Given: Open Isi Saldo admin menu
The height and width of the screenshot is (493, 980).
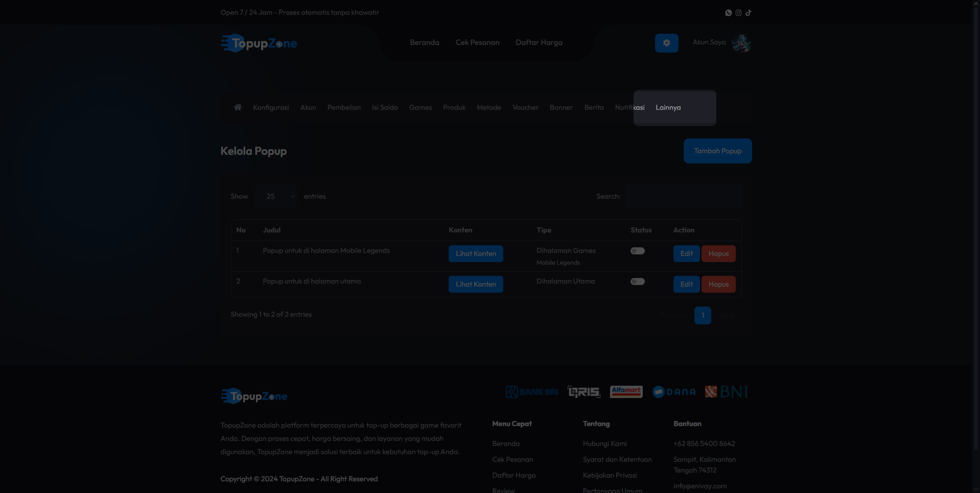Looking at the screenshot, I should click(385, 107).
